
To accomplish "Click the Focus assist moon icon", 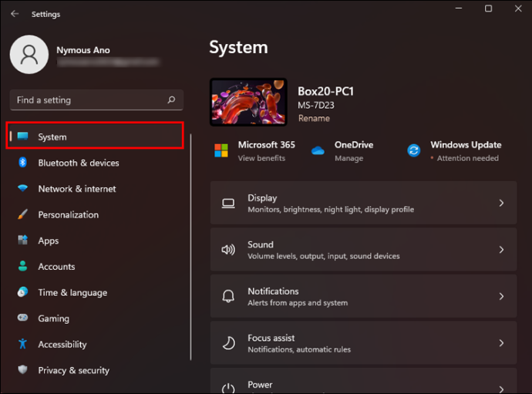I will coord(228,343).
